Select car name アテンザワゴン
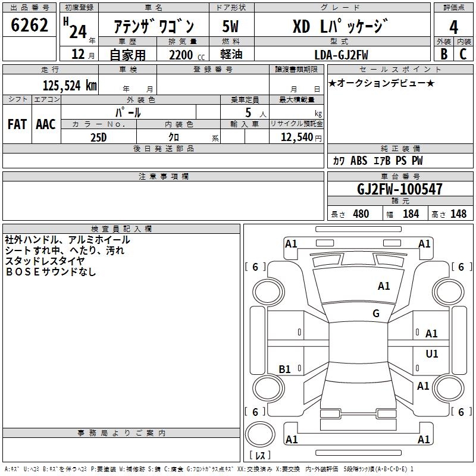476x476 pixels. point(154,26)
